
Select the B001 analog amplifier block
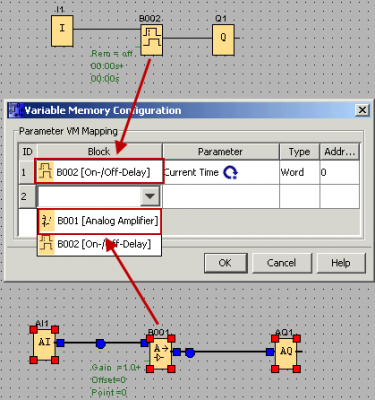pyautogui.click(x=160, y=354)
